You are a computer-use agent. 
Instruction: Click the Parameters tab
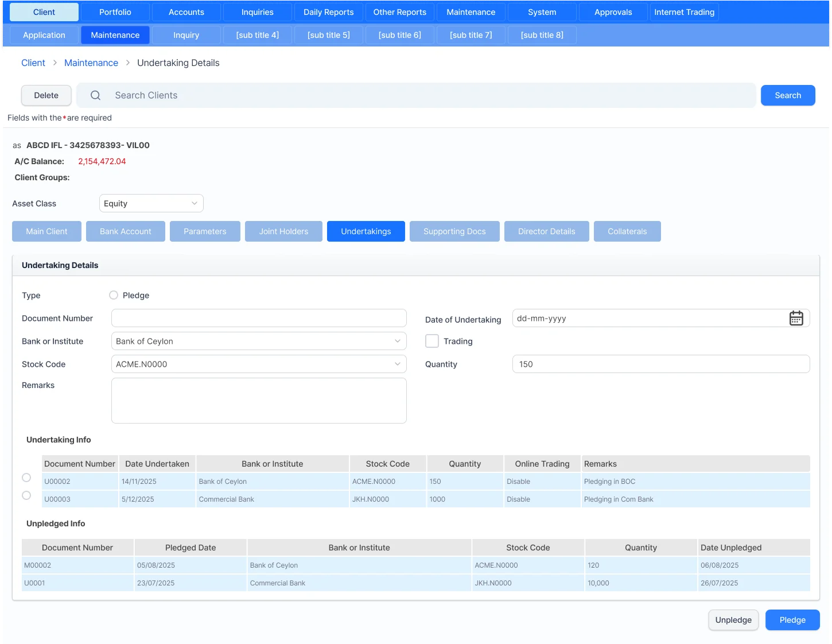point(205,231)
